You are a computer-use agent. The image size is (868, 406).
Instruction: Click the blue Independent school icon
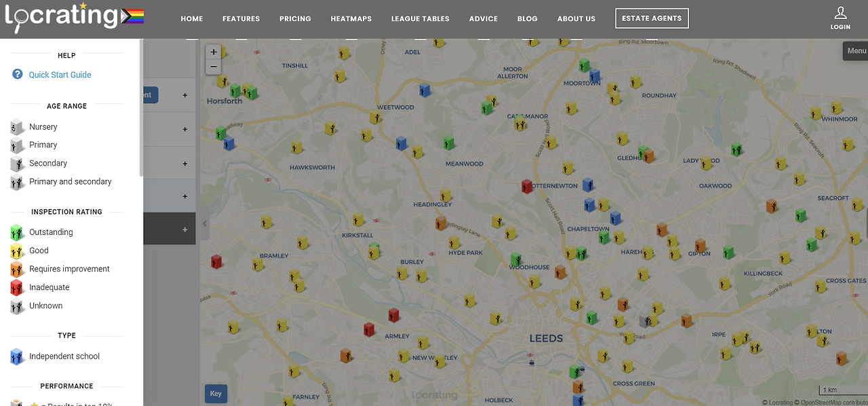[17, 356]
